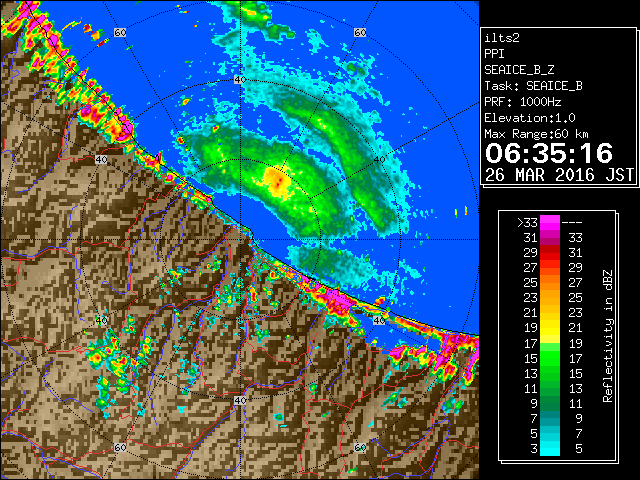This screenshot has height=480, width=640.
Task: Pick the cyan 3–5 dBZ legend swatch
Action: (550, 449)
